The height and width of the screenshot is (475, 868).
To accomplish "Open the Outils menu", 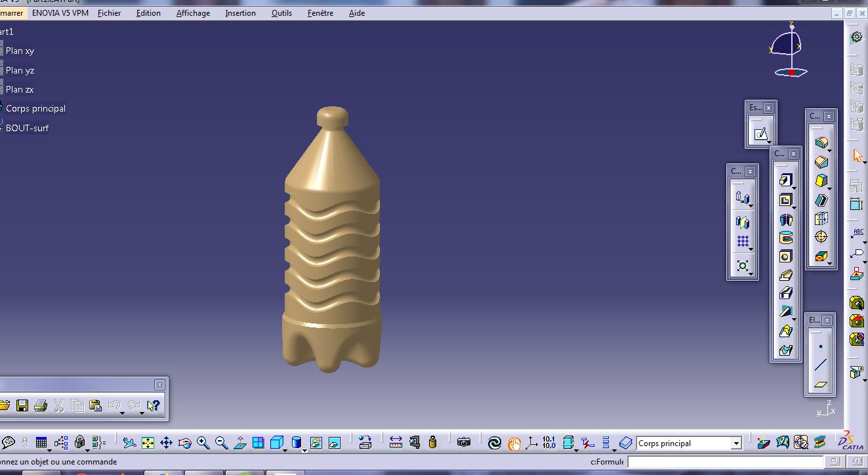I will tap(281, 13).
